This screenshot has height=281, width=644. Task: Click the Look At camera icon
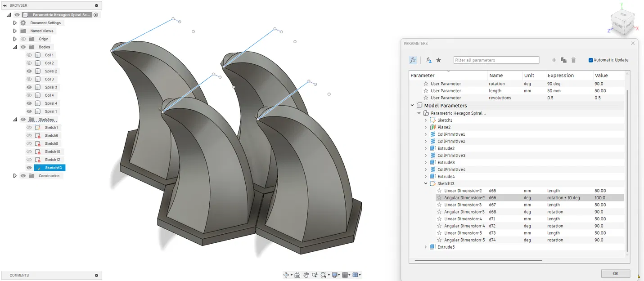pos(297,275)
